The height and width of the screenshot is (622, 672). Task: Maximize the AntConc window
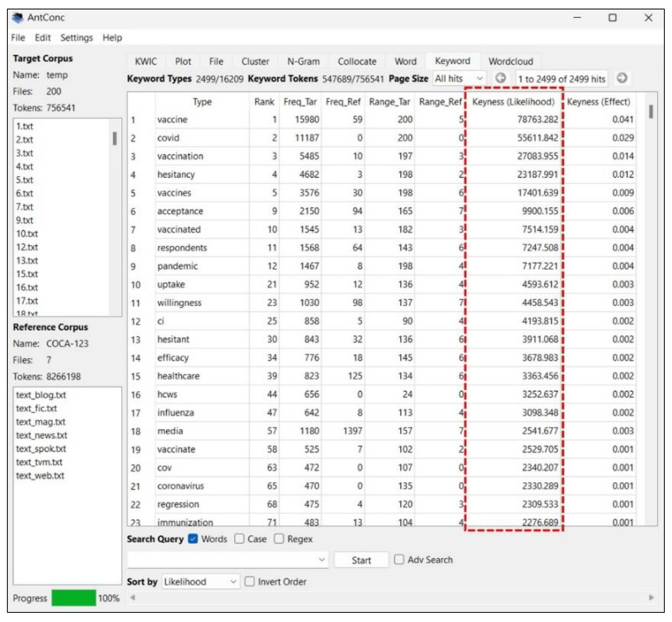(x=613, y=18)
